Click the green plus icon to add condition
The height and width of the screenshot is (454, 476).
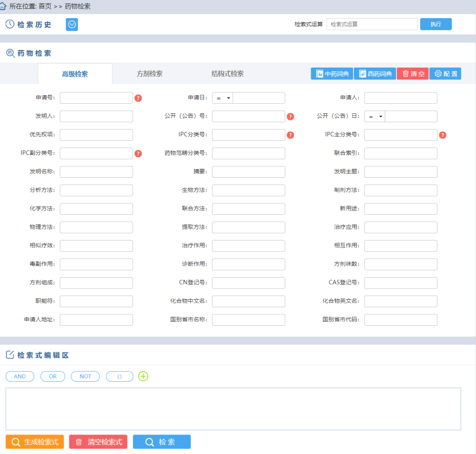[143, 376]
